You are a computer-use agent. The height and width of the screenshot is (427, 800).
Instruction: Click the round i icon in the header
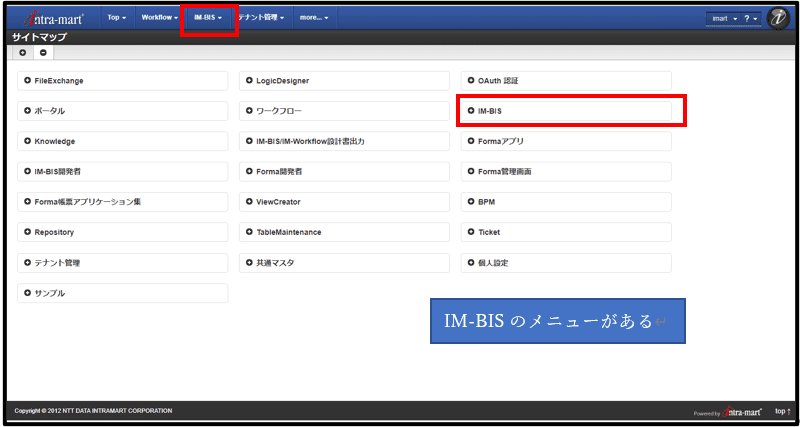(778, 18)
